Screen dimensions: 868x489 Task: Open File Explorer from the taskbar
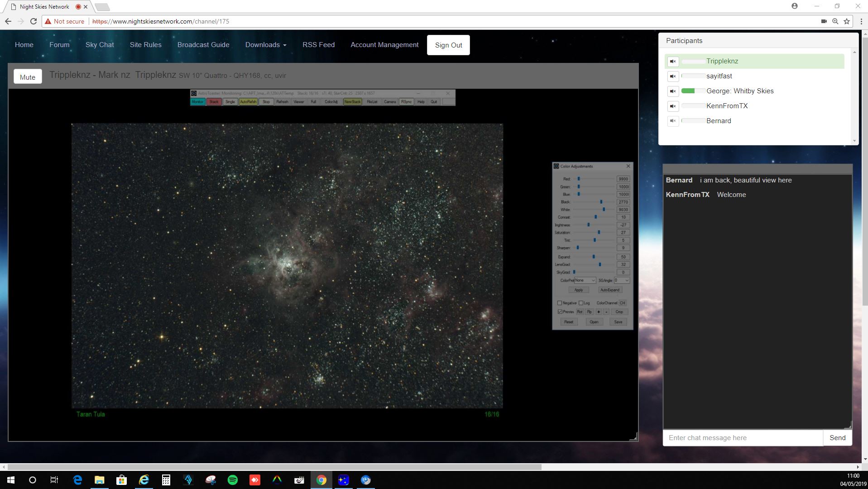point(99,480)
